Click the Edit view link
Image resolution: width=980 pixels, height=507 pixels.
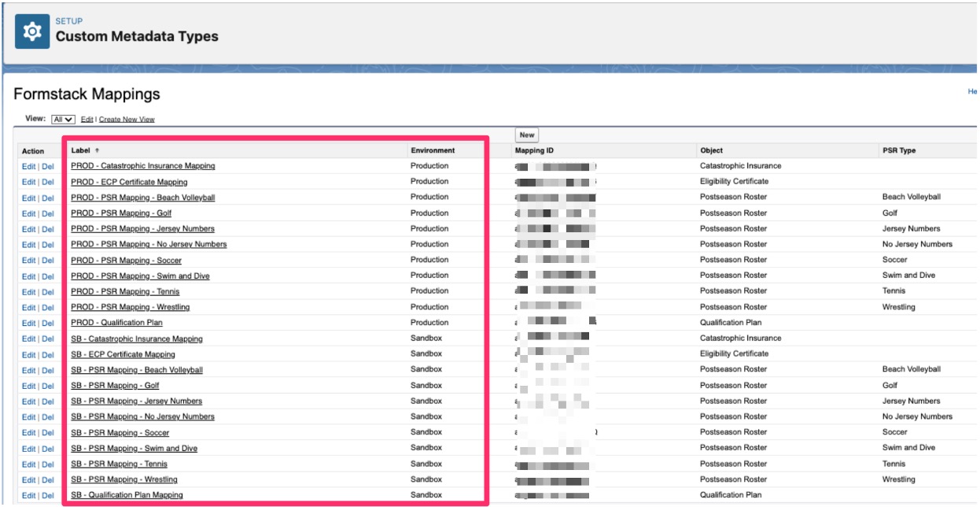87,119
